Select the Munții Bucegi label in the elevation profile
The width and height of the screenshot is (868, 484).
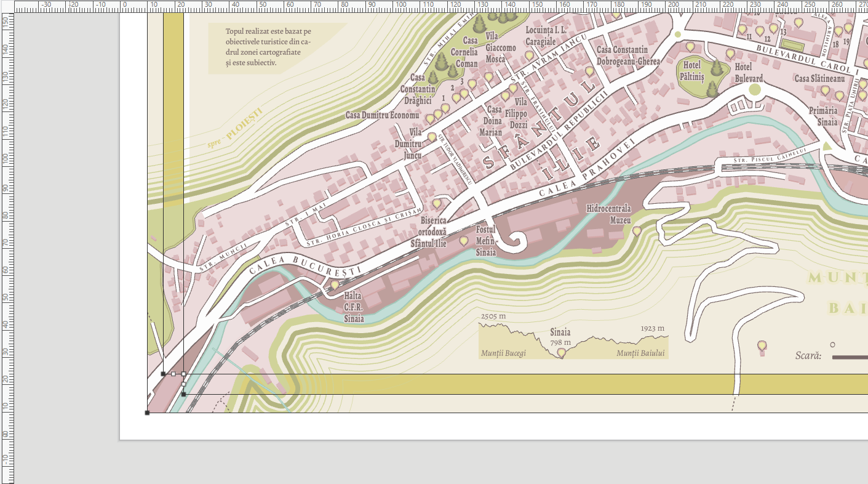[503, 353]
